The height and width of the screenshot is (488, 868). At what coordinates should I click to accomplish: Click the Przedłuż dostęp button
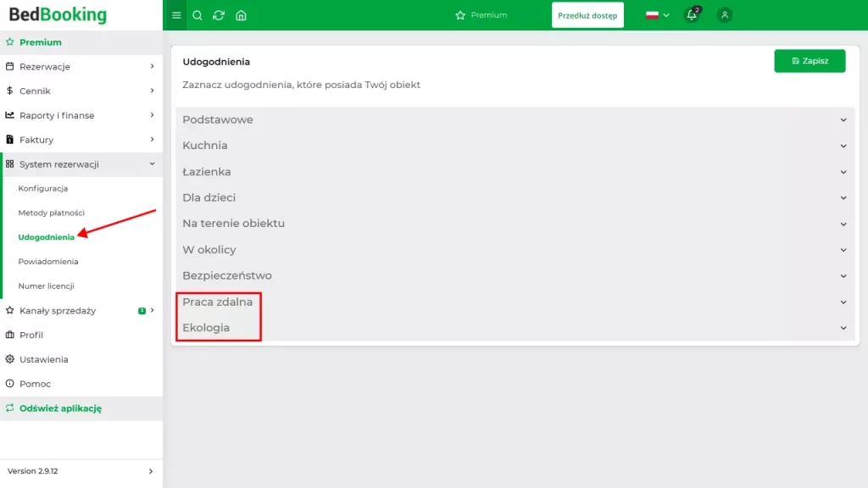coord(587,14)
